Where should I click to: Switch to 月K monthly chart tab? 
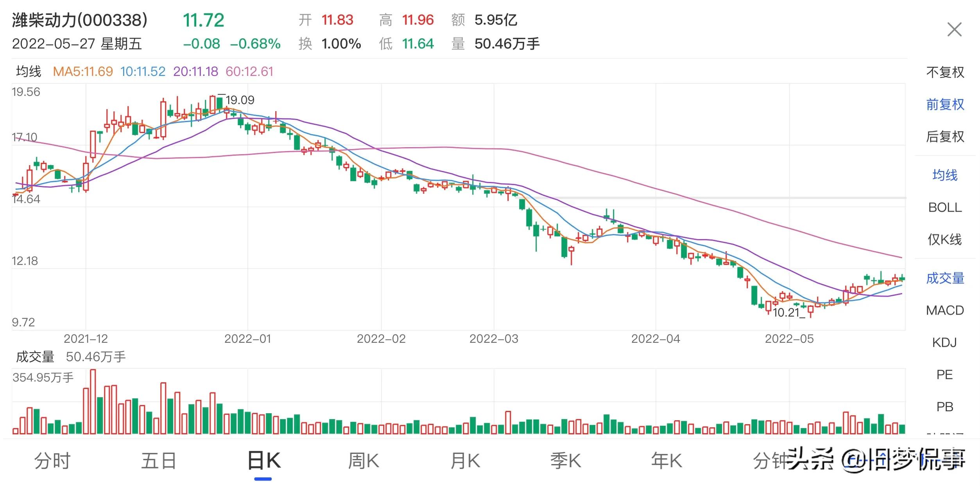(465, 461)
